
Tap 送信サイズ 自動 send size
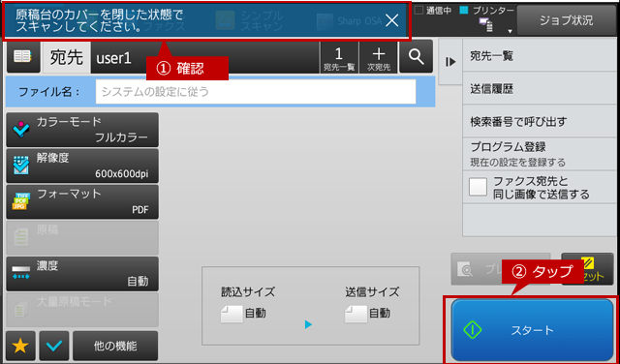click(372, 306)
